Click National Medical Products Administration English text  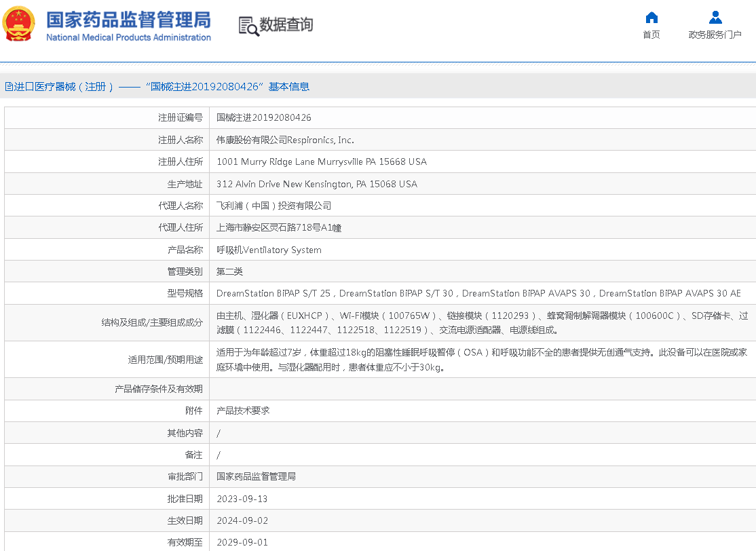[128, 38]
